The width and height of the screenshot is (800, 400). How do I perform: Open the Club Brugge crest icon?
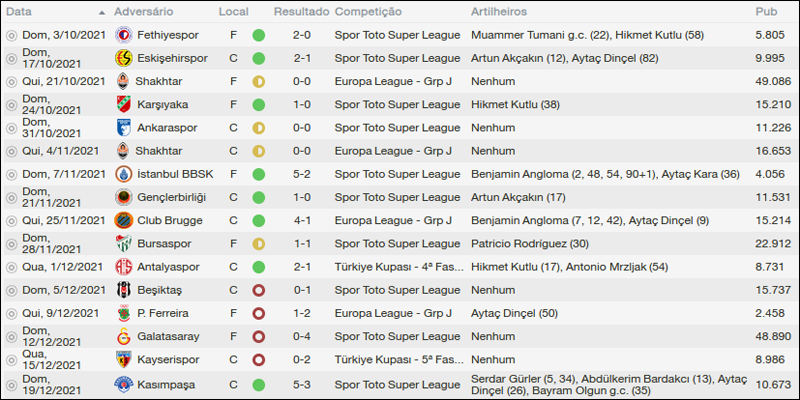(x=123, y=220)
